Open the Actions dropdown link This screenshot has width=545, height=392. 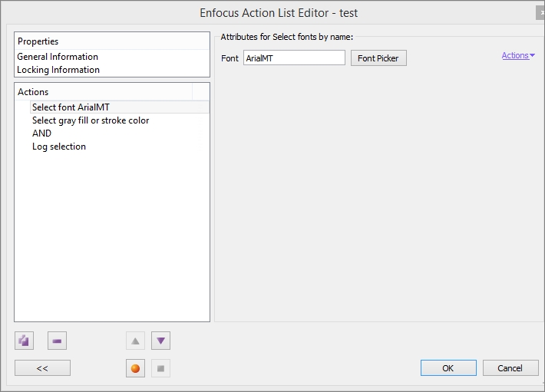[x=518, y=55]
